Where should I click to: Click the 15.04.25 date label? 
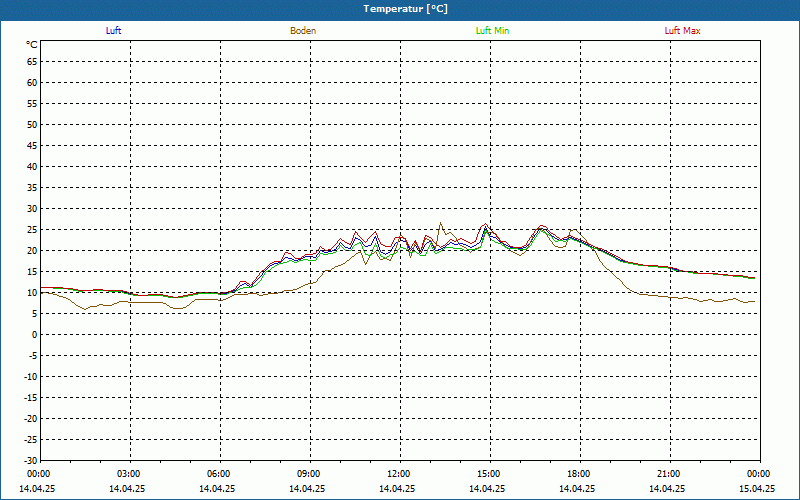point(757,488)
